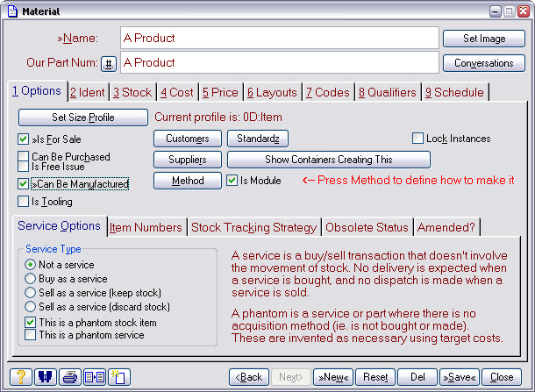Click the Set Size Profile button

[83, 118]
